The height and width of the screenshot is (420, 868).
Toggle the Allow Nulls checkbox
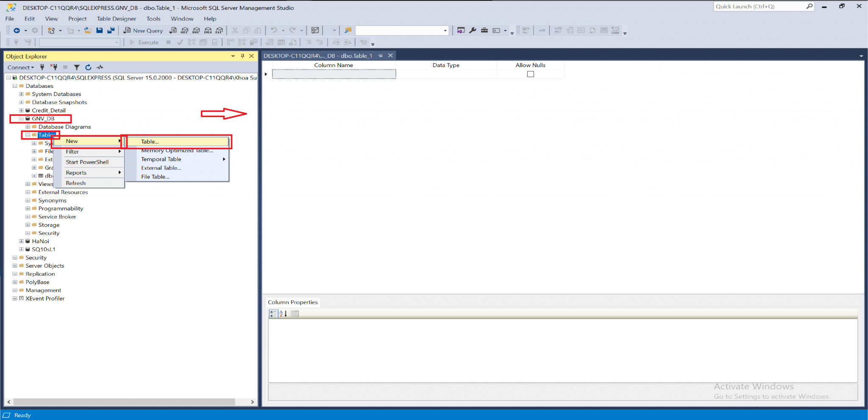pos(530,73)
